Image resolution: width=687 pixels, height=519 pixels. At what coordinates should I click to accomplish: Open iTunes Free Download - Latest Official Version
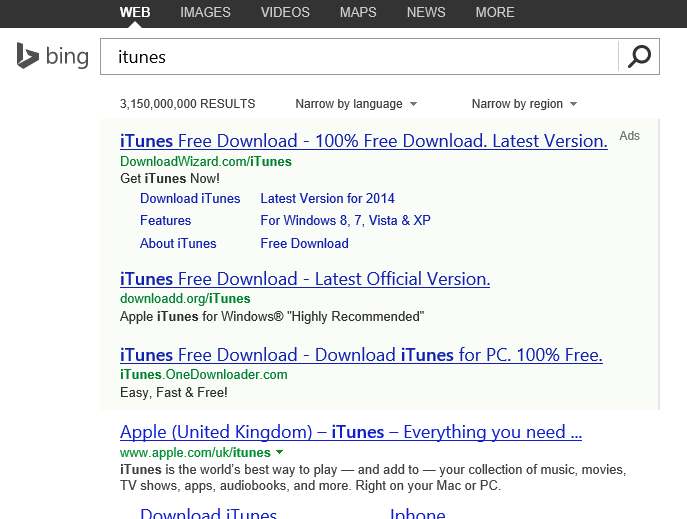(x=305, y=279)
